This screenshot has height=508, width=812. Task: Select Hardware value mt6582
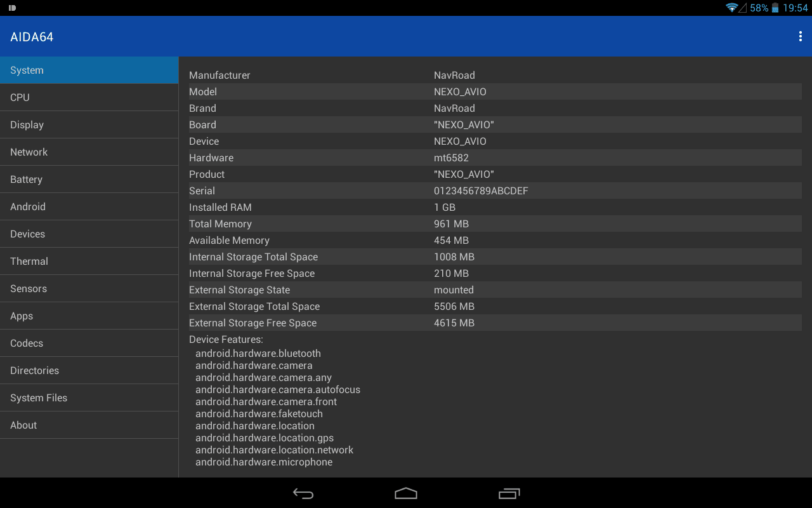point(451,157)
